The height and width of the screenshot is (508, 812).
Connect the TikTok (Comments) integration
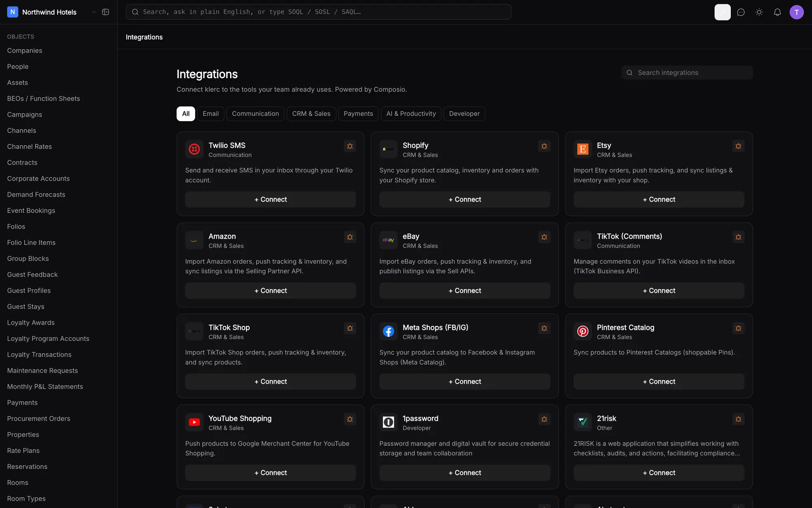(659, 291)
